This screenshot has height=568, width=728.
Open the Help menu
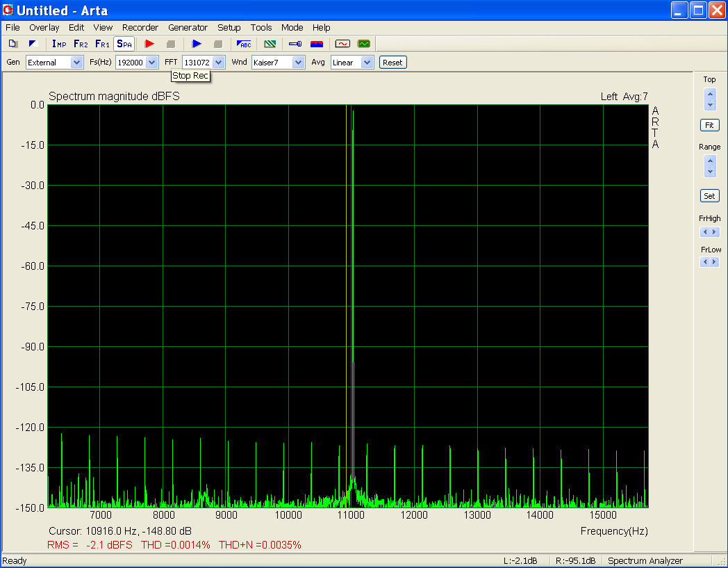pyautogui.click(x=322, y=27)
